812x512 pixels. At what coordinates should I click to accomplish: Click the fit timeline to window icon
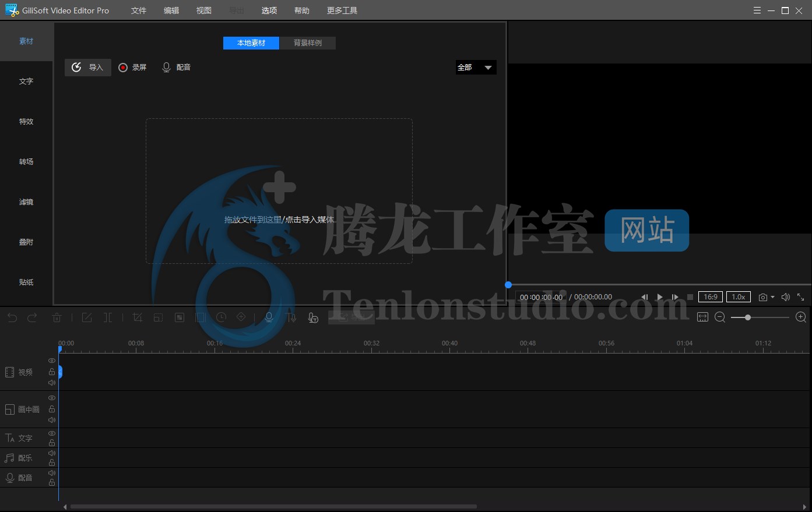(702, 317)
